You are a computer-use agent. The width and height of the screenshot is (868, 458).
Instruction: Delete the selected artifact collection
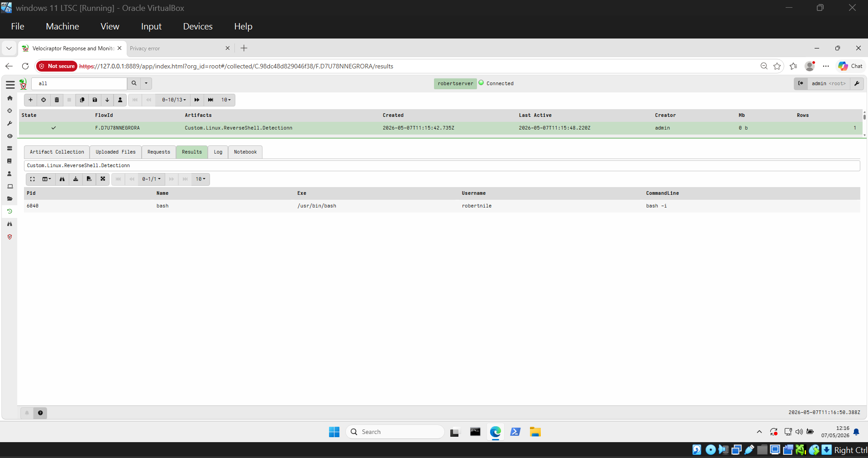(x=57, y=100)
